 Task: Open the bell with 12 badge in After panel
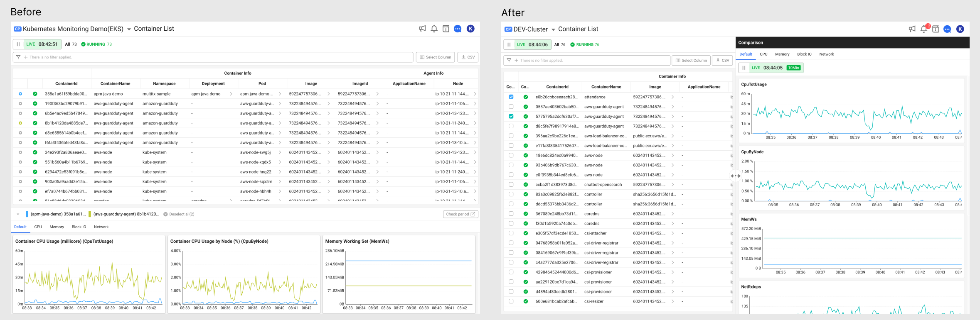coord(924,29)
